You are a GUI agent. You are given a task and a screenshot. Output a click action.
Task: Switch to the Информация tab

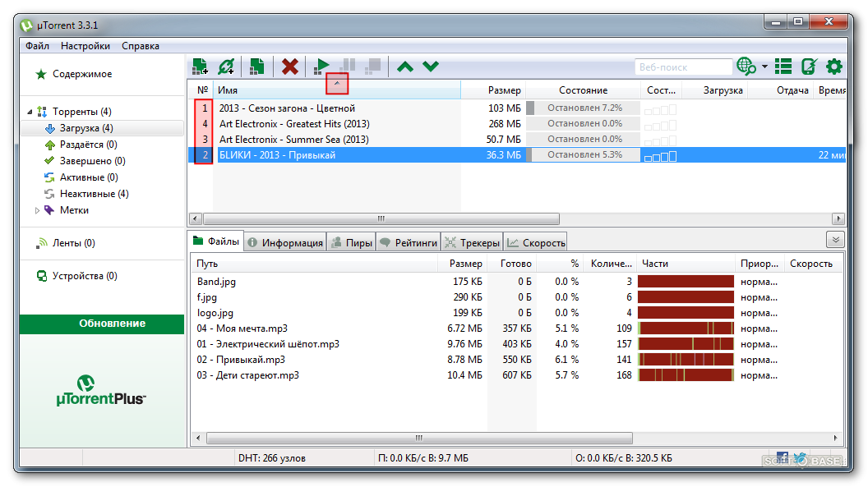[x=285, y=242]
